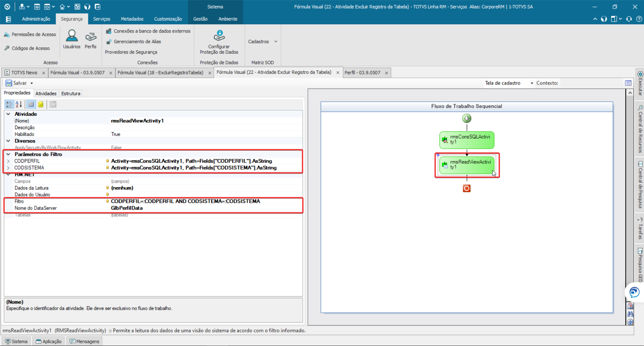This screenshot has height=346, width=644.
Task: Collapse the Diversos category
Action: 8,141
